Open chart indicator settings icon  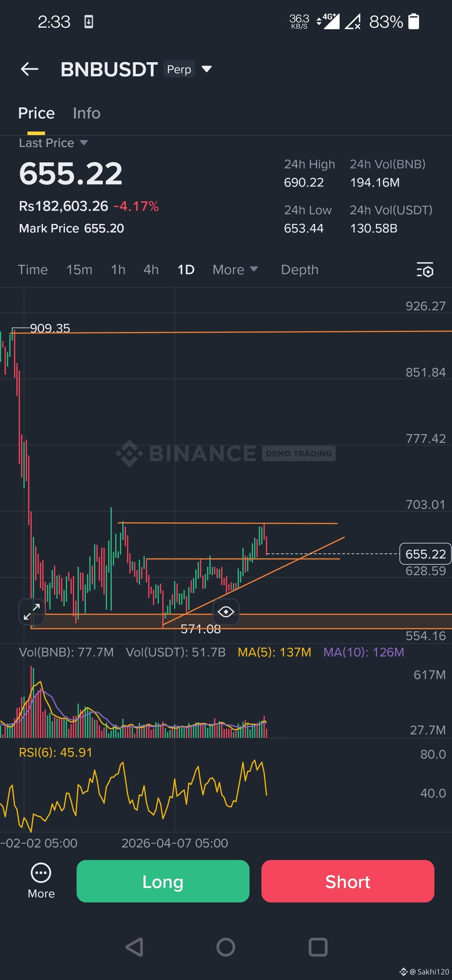[425, 270]
